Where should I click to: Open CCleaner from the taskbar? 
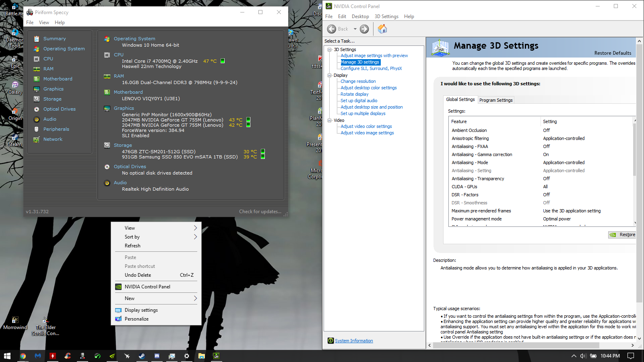pos(68,356)
